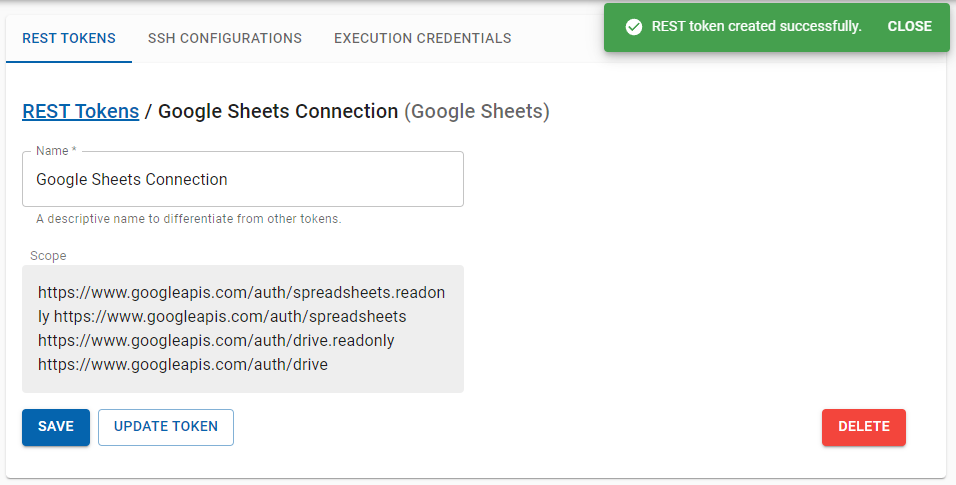Click the UPDATE TOKEN button
Image resolution: width=956 pixels, height=485 pixels.
(x=166, y=426)
